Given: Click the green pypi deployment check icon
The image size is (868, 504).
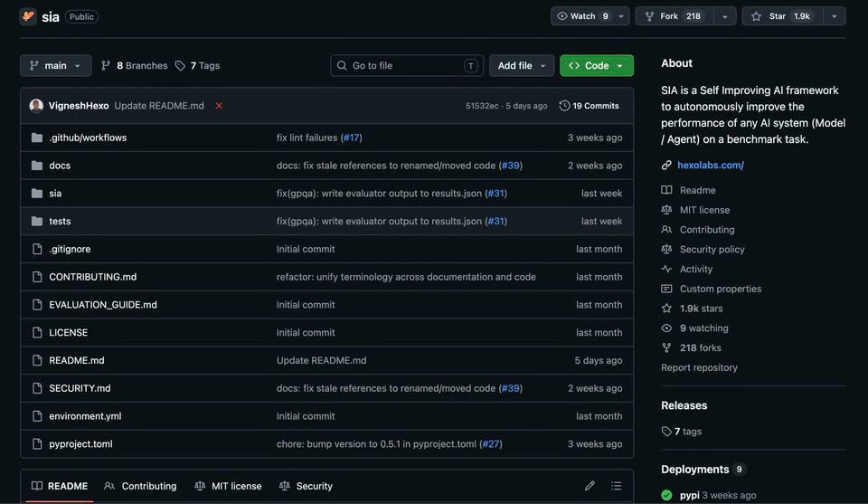Looking at the screenshot, I should (666, 495).
